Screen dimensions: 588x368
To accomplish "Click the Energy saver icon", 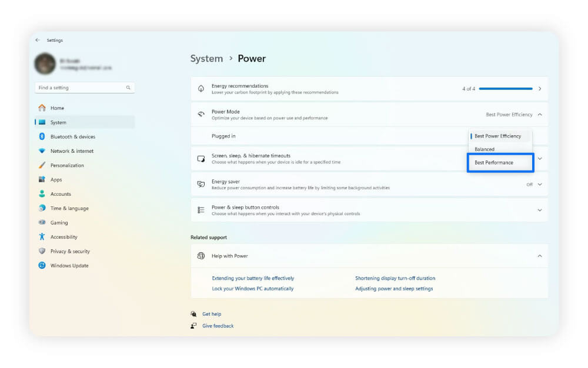I will point(201,184).
